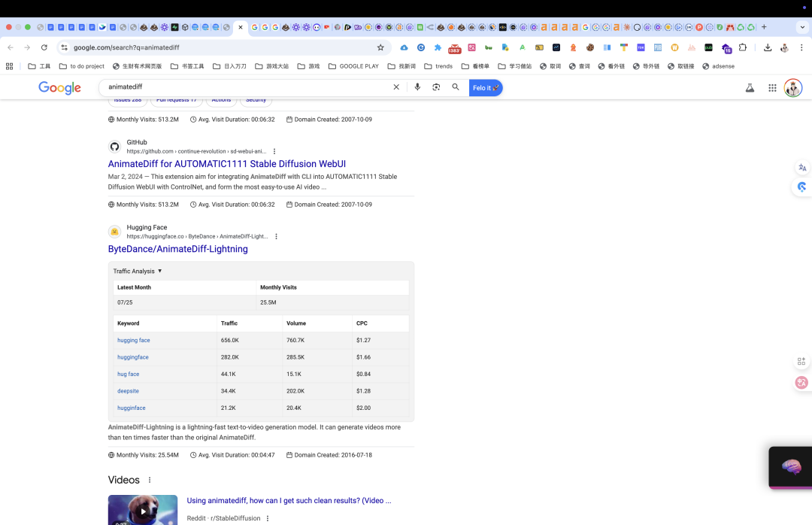Open the 'huggingface' keyword link

pos(132,357)
